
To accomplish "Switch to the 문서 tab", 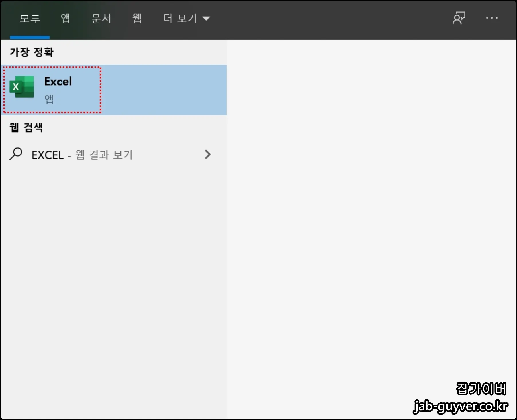I will tap(101, 19).
